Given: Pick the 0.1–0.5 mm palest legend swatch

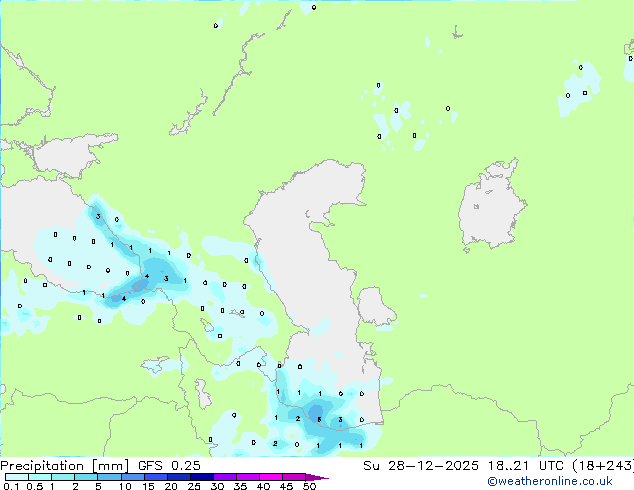Looking at the screenshot, I should [17, 477].
